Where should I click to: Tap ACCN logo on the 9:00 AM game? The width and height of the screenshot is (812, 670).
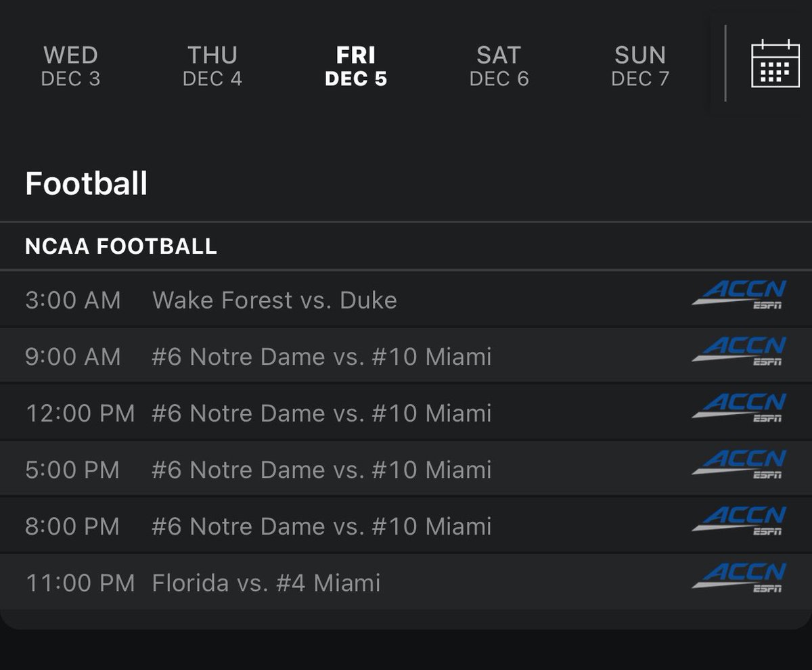click(x=739, y=352)
